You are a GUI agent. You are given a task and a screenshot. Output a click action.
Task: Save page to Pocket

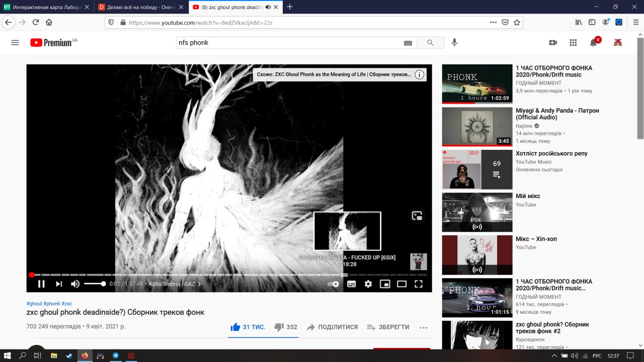(x=505, y=22)
